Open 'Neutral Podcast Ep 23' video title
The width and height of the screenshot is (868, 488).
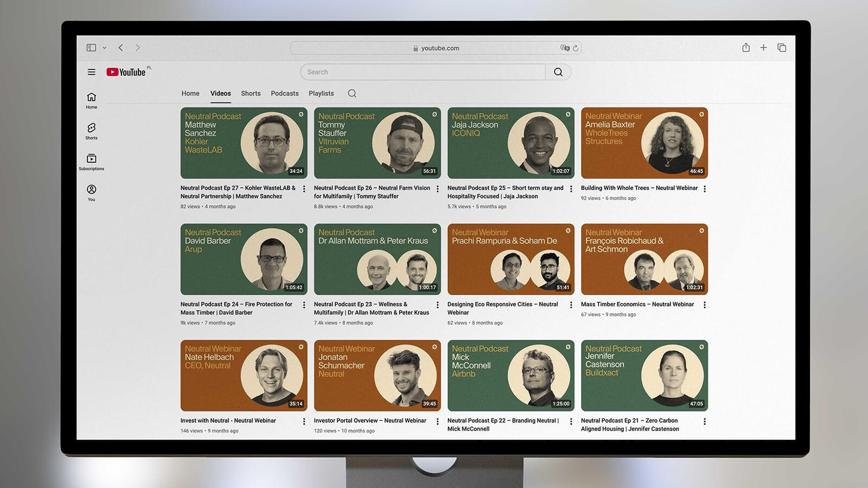(372, 308)
